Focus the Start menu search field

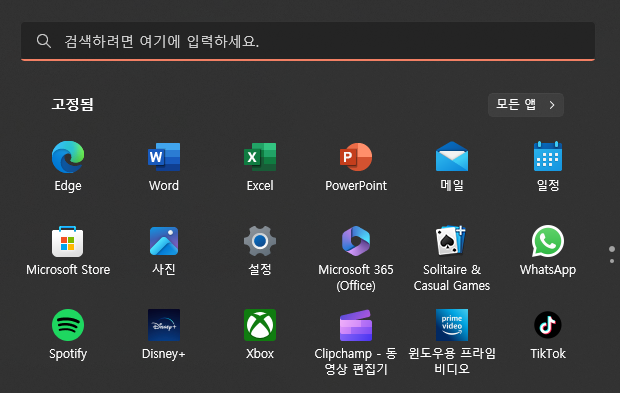tap(308, 41)
